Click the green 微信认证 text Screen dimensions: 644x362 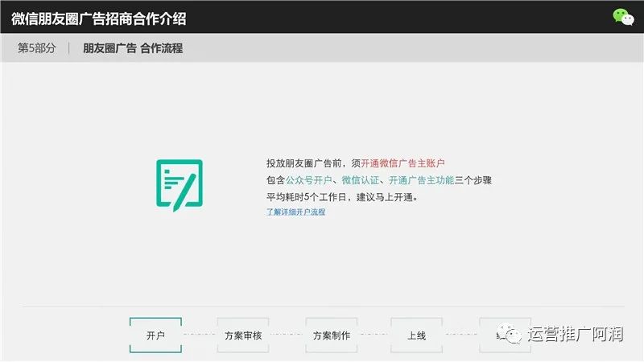point(360,180)
